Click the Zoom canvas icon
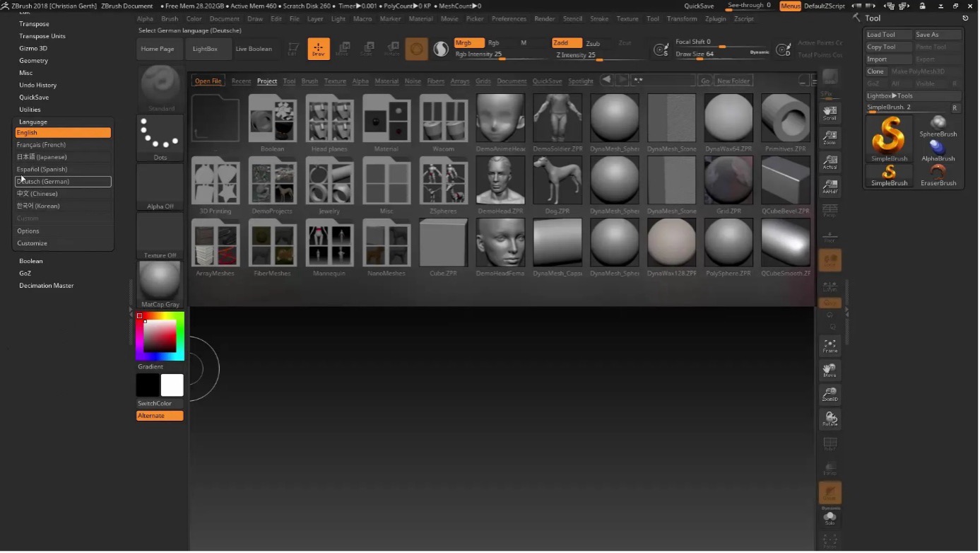The image size is (980, 553). coord(830,137)
